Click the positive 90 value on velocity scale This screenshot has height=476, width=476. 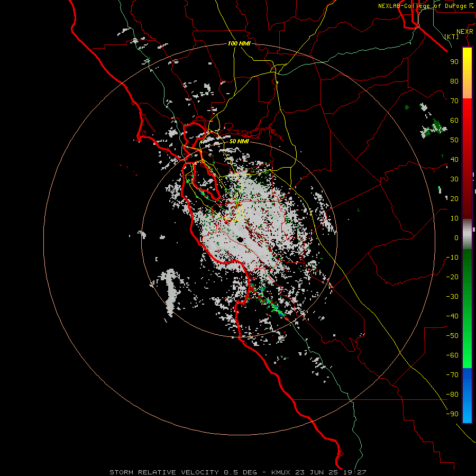point(454,62)
